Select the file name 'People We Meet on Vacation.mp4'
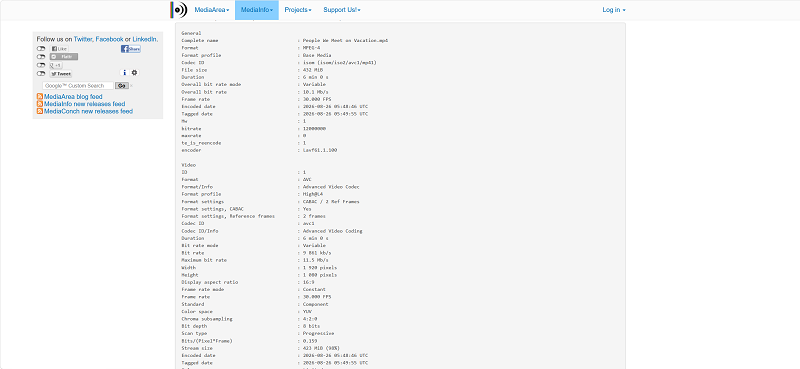800x369 pixels. (345, 40)
